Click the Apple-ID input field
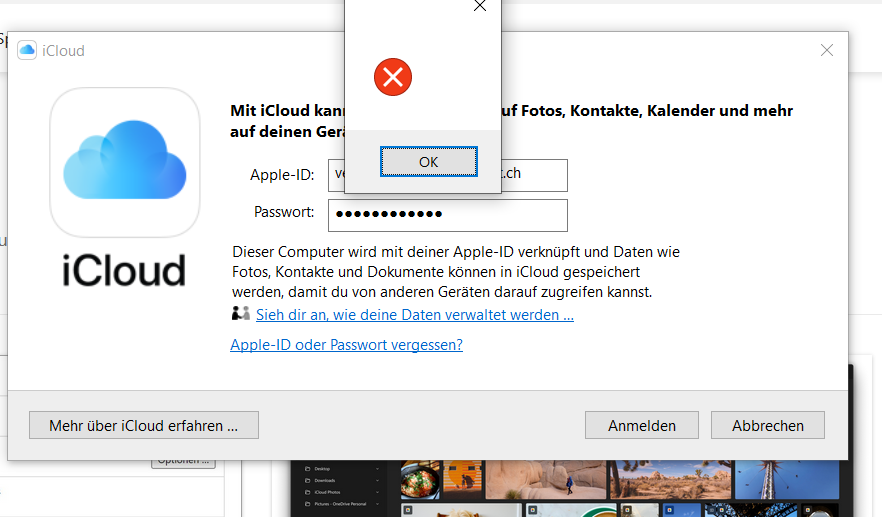The image size is (882, 517). [448, 175]
